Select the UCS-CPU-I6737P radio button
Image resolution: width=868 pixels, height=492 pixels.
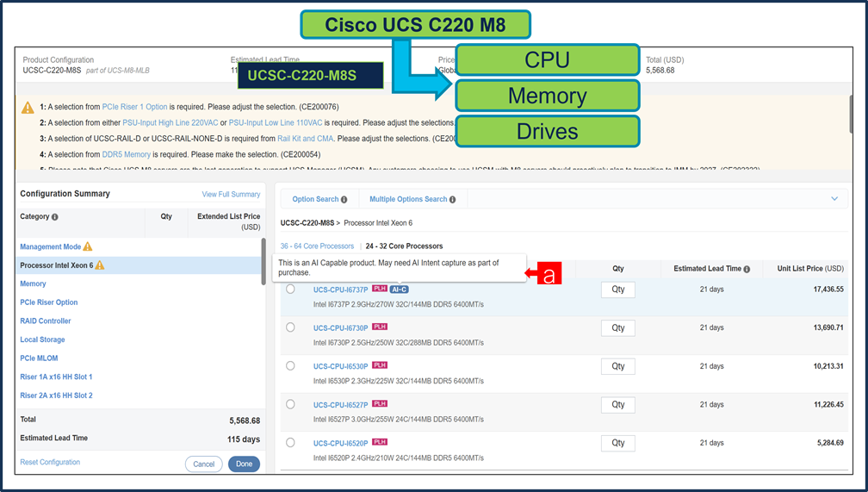[290, 290]
